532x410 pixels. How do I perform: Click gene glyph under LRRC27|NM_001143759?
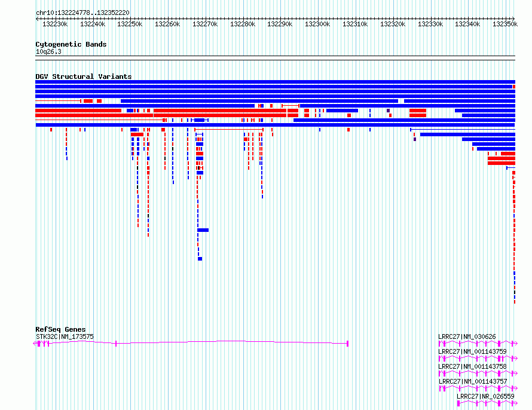click(x=478, y=359)
